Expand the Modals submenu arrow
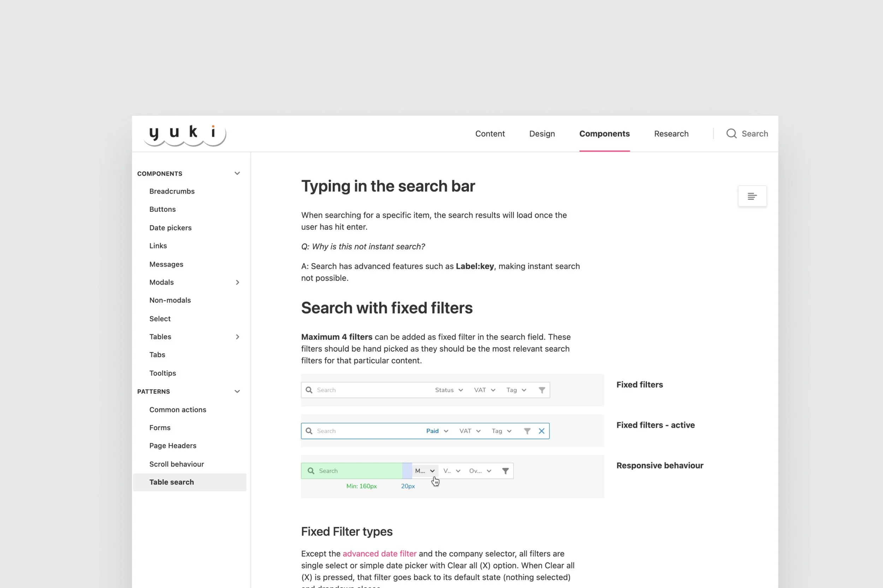This screenshot has height=588, width=883. pyautogui.click(x=237, y=283)
